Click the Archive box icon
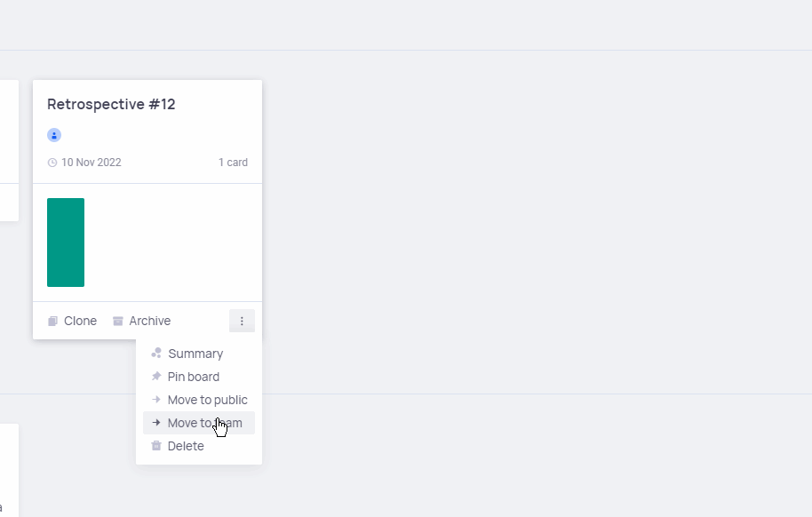The image size is (812, 517). click(x=118, y=321)
